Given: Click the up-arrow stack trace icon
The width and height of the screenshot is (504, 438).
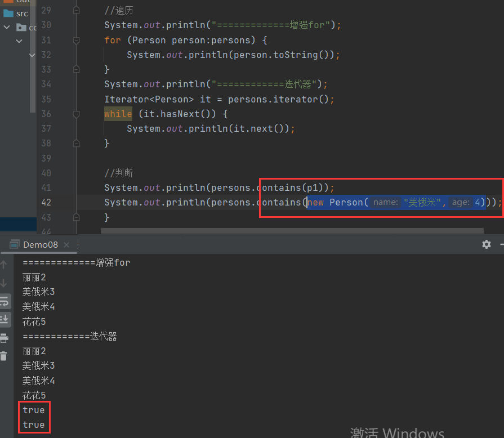Looking at the screenshot, I should pyautogui.click(x=3, y=265).
